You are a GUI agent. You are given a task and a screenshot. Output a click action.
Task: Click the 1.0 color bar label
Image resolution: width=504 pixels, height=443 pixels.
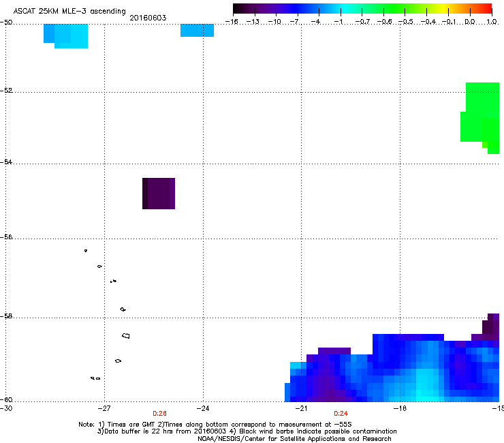(492, 22)
